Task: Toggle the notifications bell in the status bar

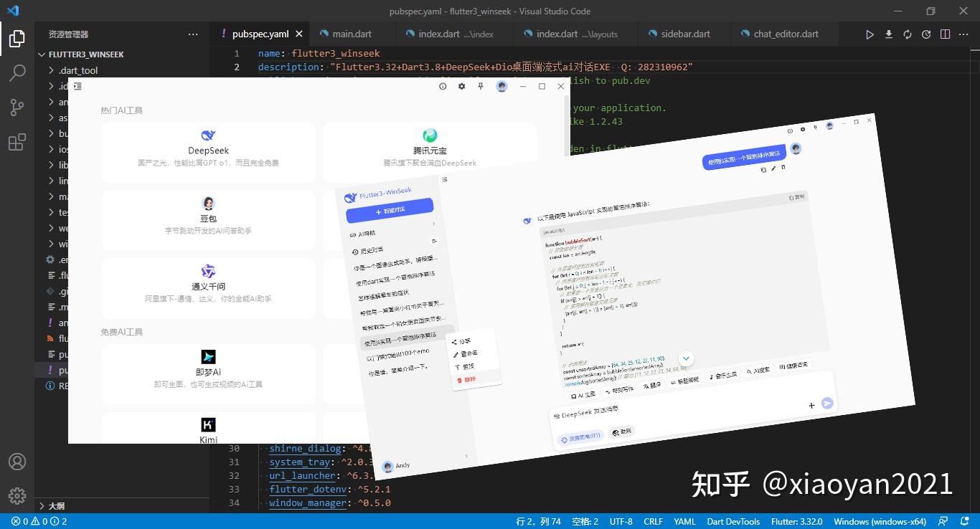Action: [965, 521]
